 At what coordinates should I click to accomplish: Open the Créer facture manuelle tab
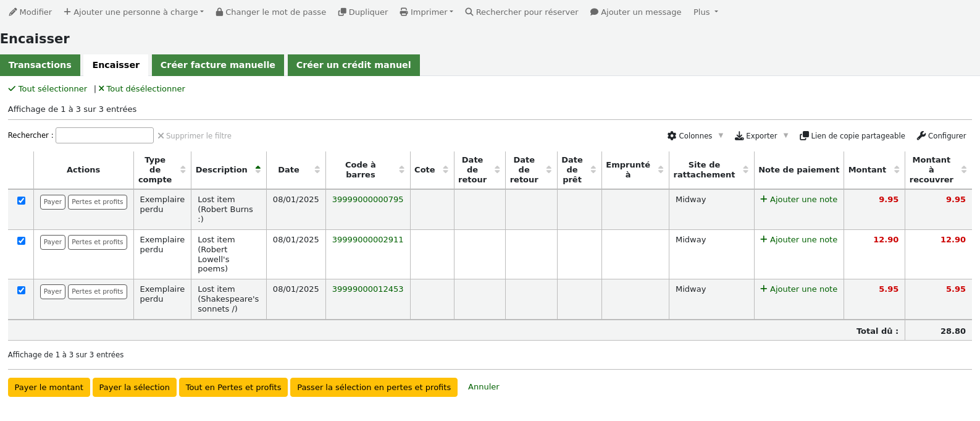[217, 65]
